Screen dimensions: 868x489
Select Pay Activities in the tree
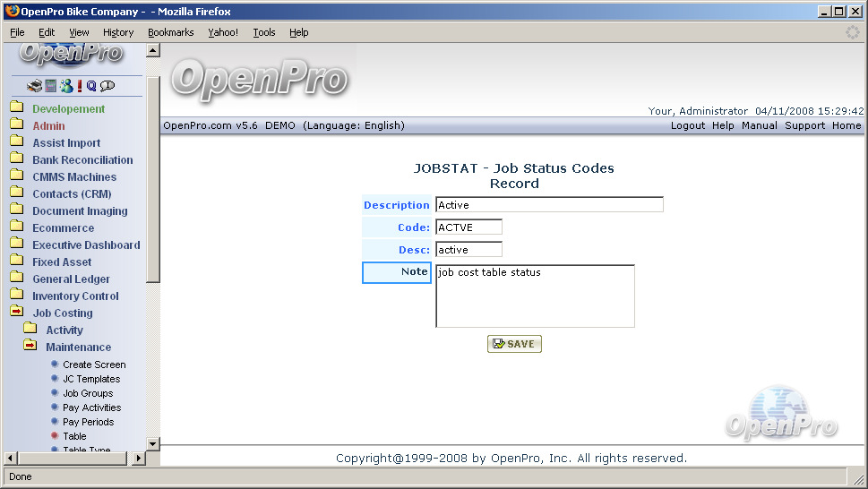(x=91, y=407)
